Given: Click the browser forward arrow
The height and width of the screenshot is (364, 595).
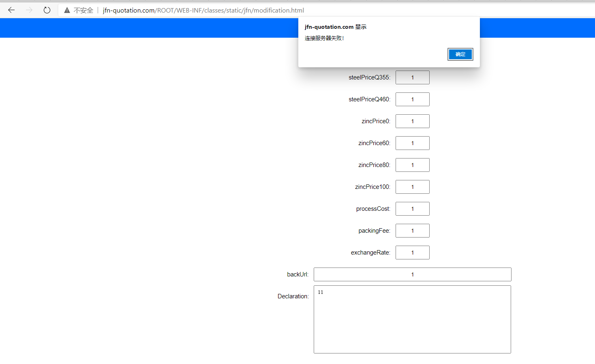Looking at the screenshot, I should click(x=29, y=10).
